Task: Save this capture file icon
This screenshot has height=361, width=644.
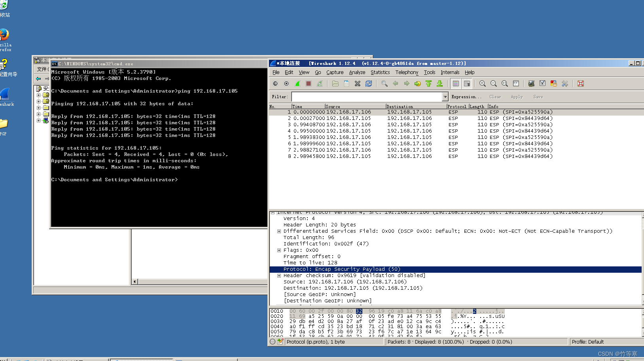Action: 347,84
